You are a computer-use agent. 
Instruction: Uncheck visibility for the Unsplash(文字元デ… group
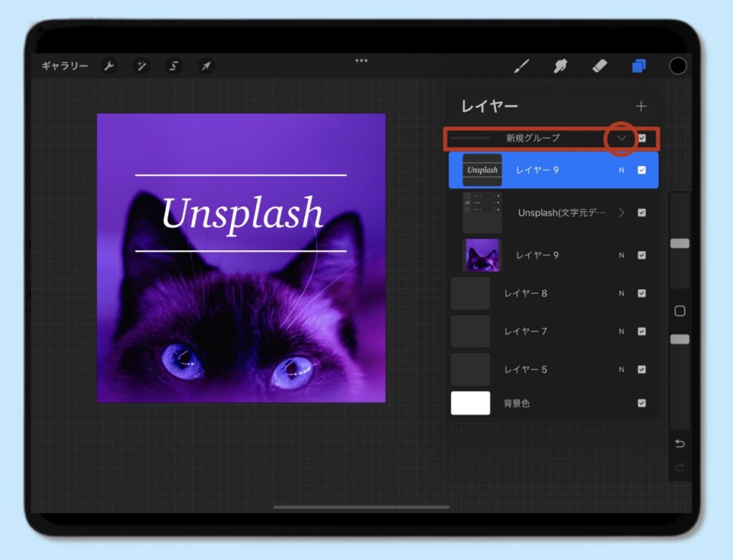point(642,213)
